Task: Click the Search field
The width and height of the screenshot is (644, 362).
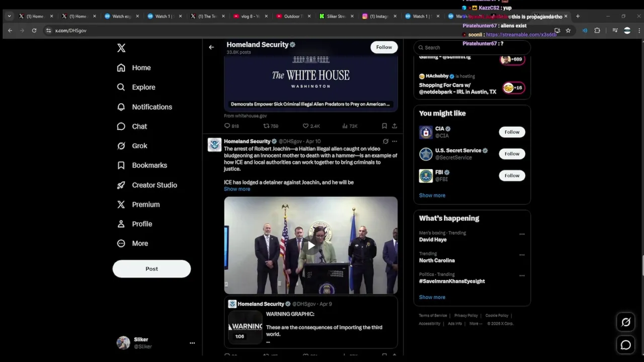Action: [472, 47]
